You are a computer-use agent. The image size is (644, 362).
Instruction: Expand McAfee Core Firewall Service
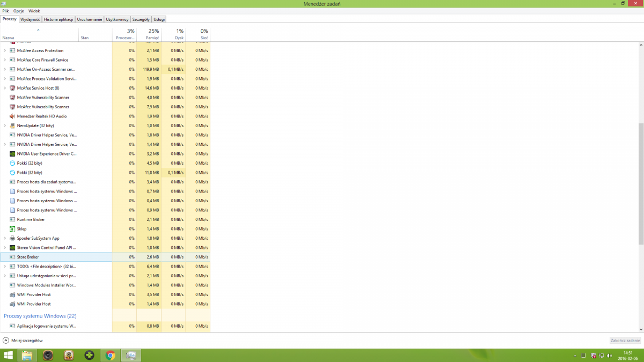coord(5,60)
